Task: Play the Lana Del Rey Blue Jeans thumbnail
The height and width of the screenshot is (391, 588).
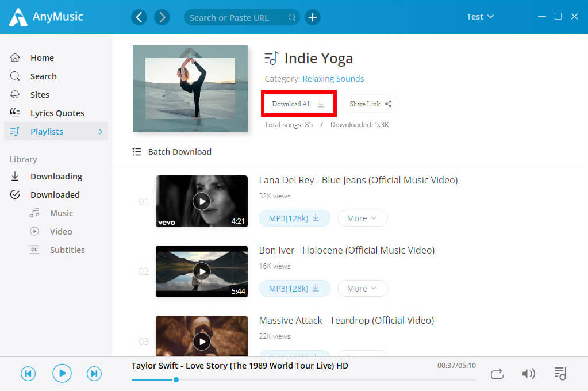Action: (202, 201)
